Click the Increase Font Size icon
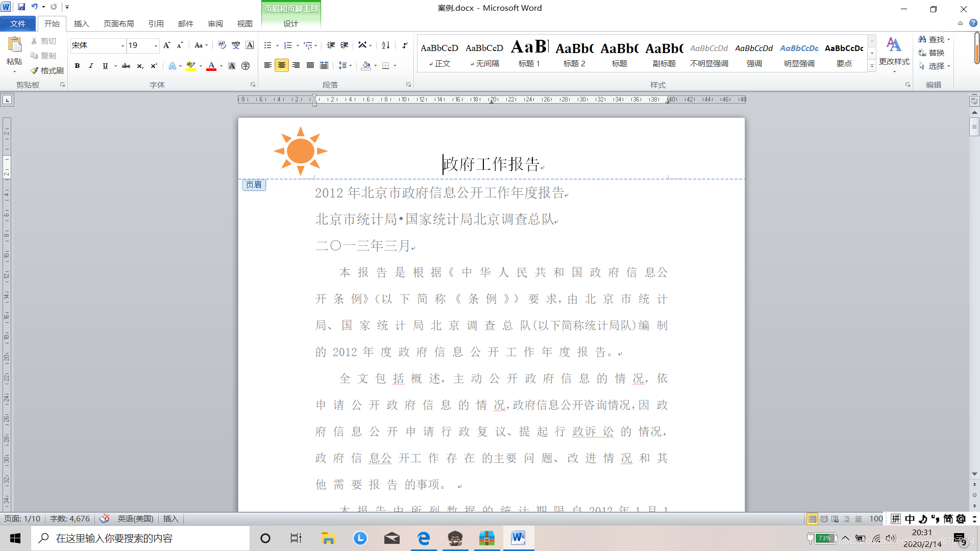Screen dimensions: 980x551 (166, 45)
